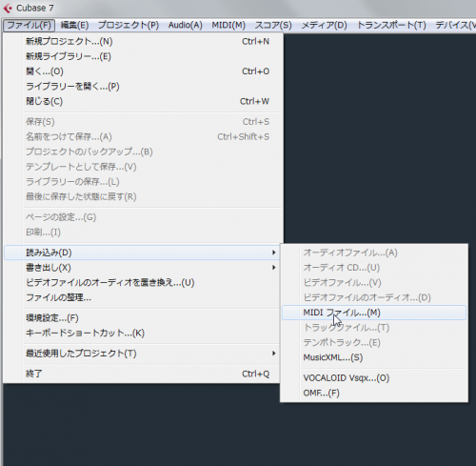
Task: Select ビデオファイルのオーディオを置き換え...(U)
Action: click(x=143, y=282)
